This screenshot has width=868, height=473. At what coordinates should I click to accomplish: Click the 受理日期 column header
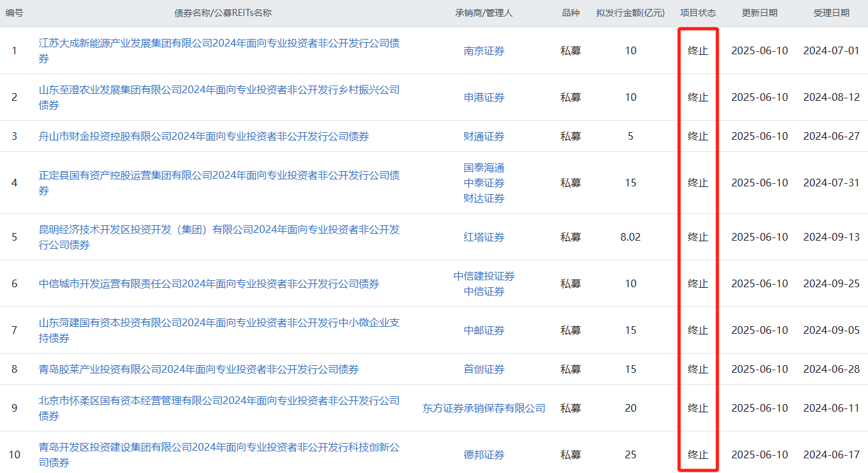832,13
